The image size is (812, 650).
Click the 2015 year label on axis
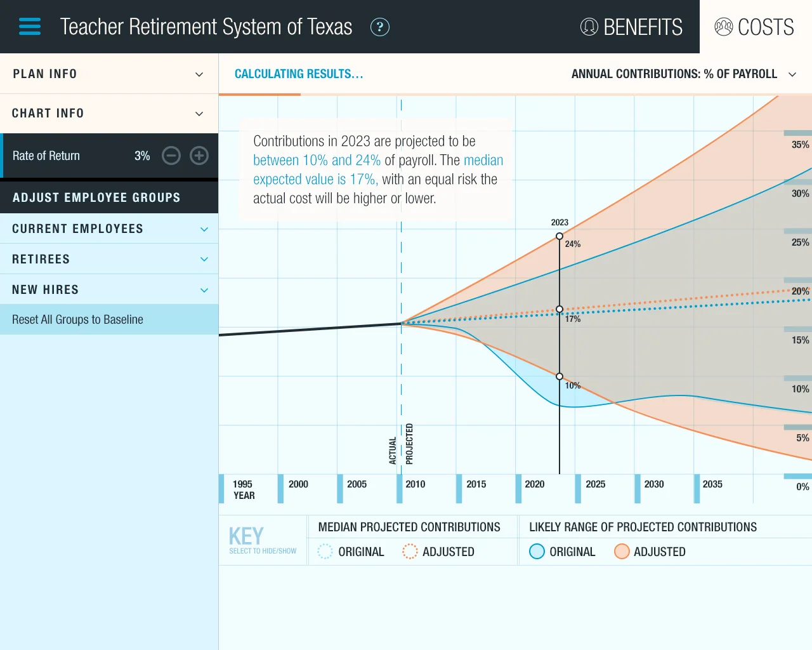[x=476, y=484]
